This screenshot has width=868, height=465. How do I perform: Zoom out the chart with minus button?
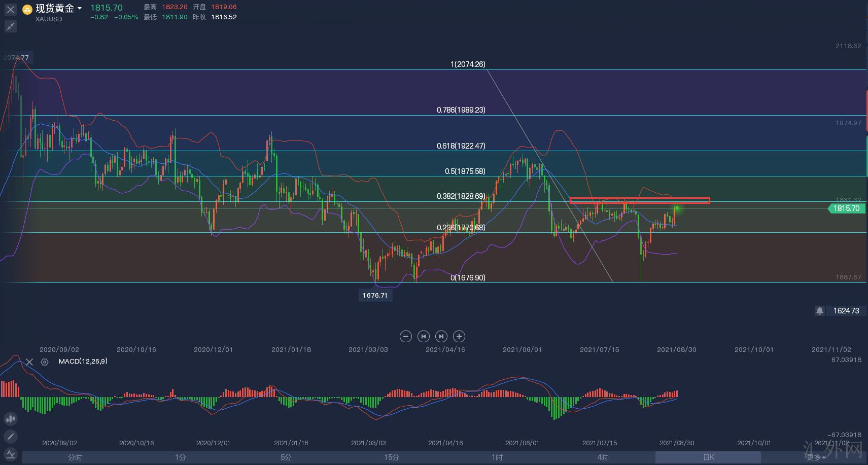[x=405, y=336]
